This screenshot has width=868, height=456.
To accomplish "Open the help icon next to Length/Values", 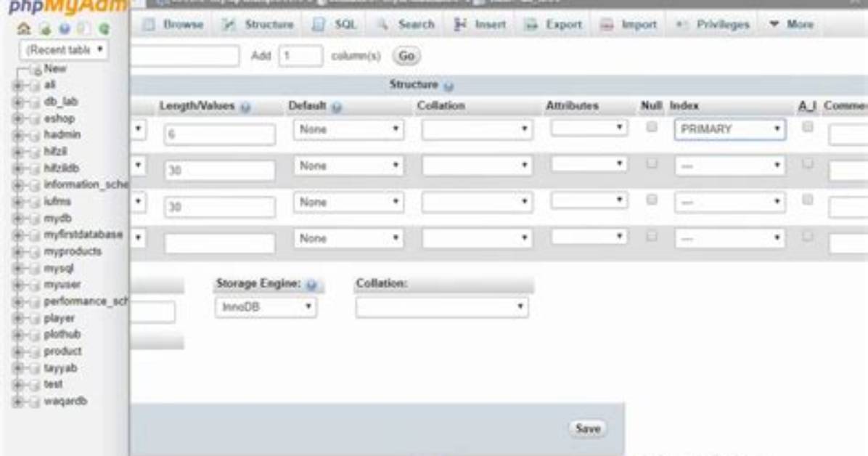I will [x=245, y=107].
